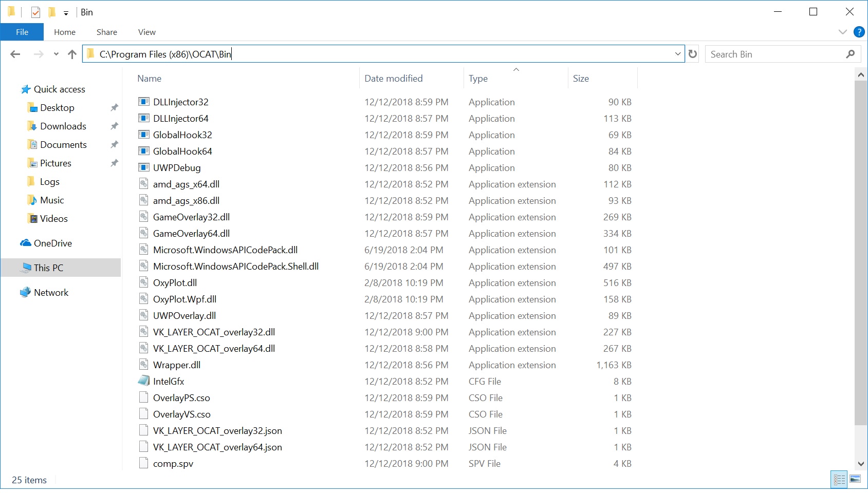Switch to large thumbnails layout view
This screenshot has width=868, height=493.
[x=856, y=479]
